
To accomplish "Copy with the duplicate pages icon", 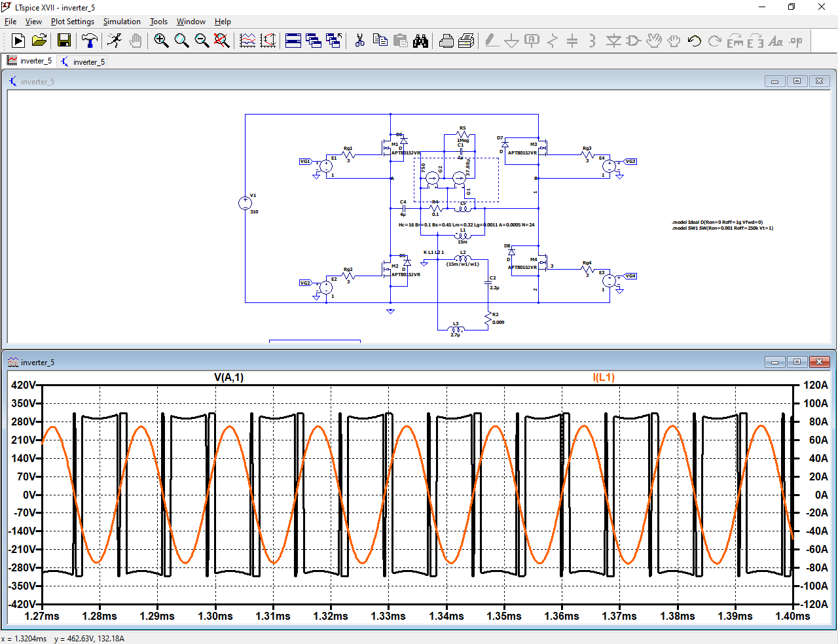I will coord(380,41).
